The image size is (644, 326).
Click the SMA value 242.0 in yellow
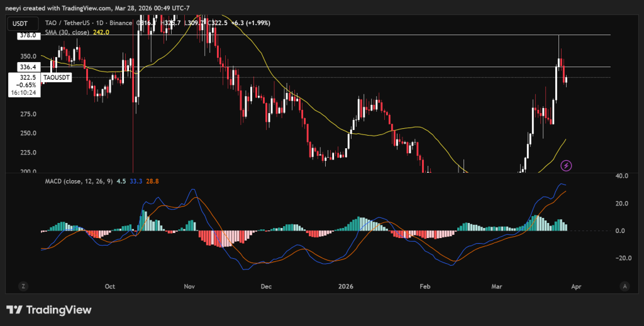tap(102, 32)
